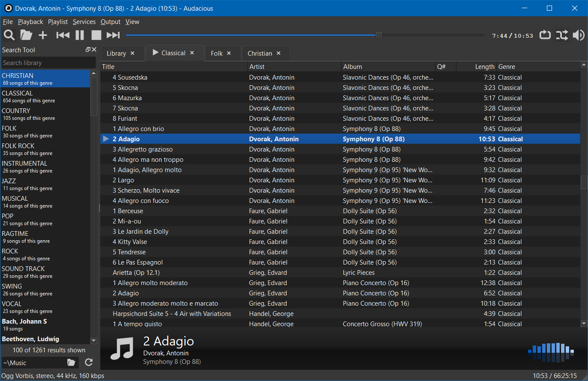Close the Folk tab
Image resolution: width=588 pixels, height=381 pixels.
click(x=229, y=53)
